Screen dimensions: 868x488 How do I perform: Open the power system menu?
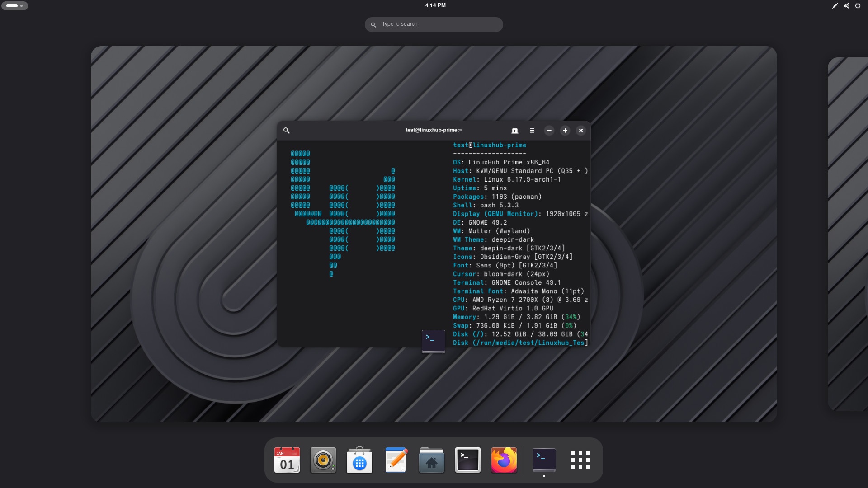pyautogui.click(x=858, y=6)
